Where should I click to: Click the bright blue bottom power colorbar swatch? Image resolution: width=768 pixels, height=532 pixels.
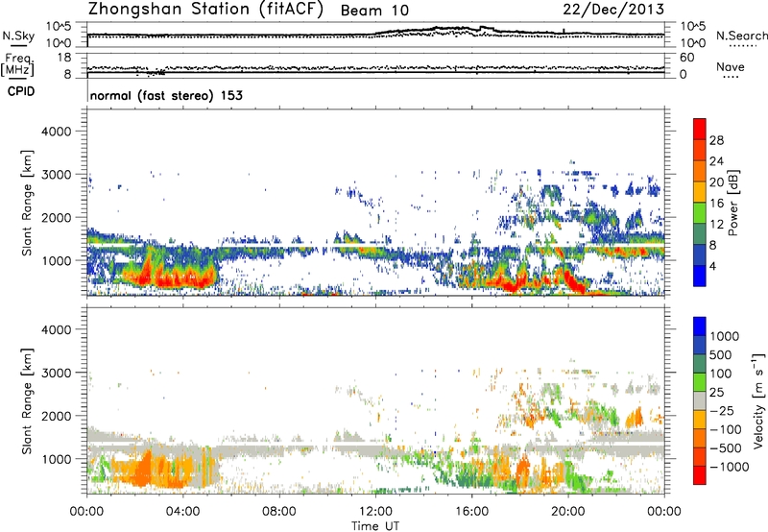(x=700, y=276)
